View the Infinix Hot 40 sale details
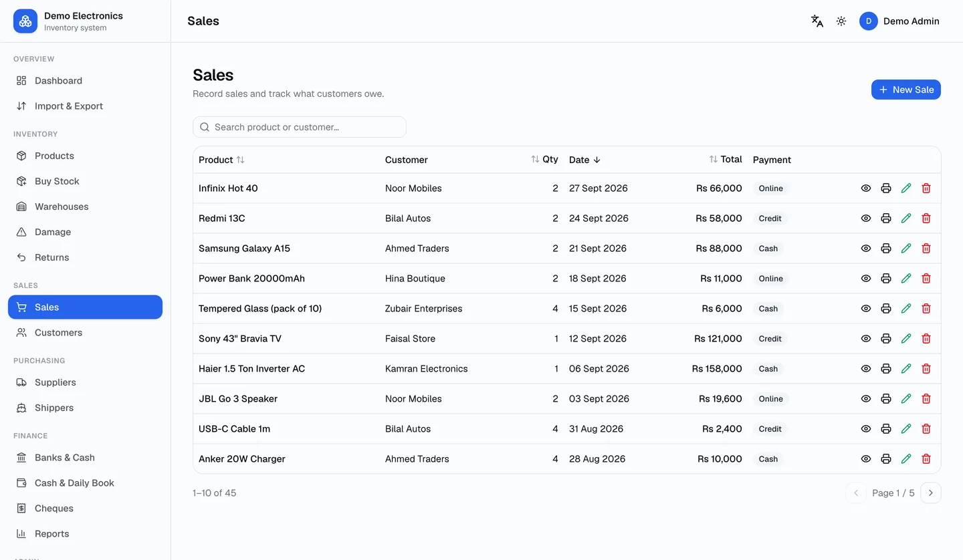This screenshot has width=963, height=560. pyautogui.click(x=866, y=188)
